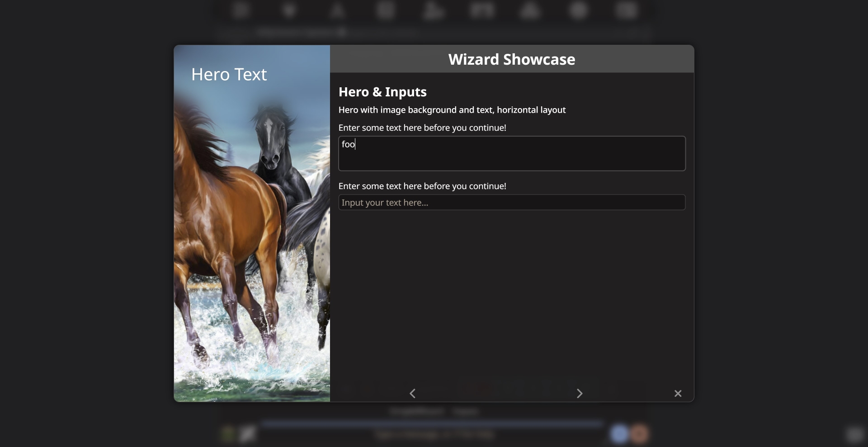This screenshot has width=868, height=447.
Task: Go to the previous wizard step
Action: (412, 394)
